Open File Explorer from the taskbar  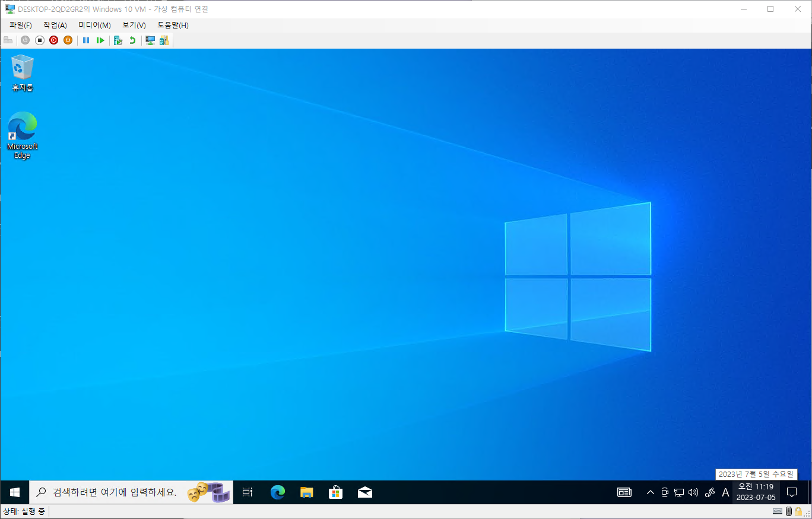(306, 492)
